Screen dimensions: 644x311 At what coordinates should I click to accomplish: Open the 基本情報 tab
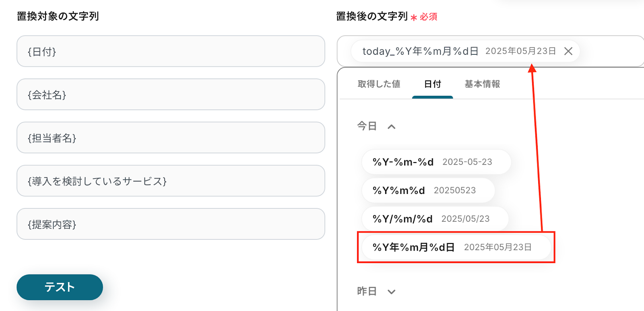(482, 84)
